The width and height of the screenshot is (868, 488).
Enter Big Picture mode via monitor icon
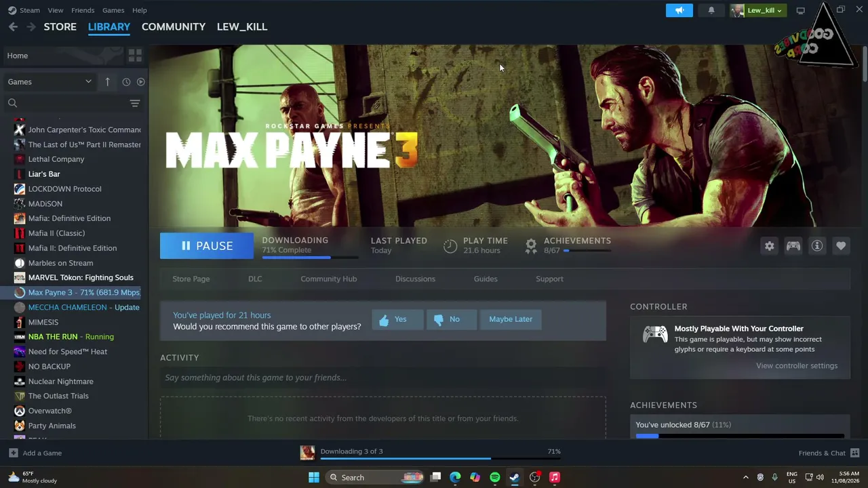pyautogui.click(x=801, y=10)
